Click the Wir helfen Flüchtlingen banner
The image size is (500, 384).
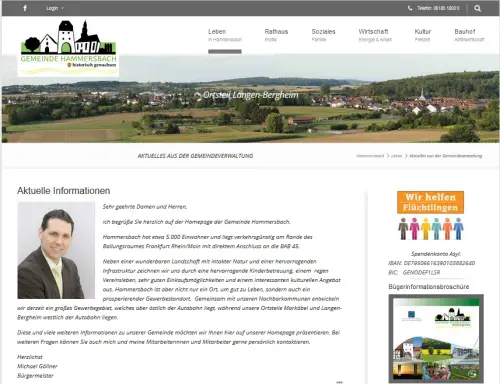tap(430, 202)
